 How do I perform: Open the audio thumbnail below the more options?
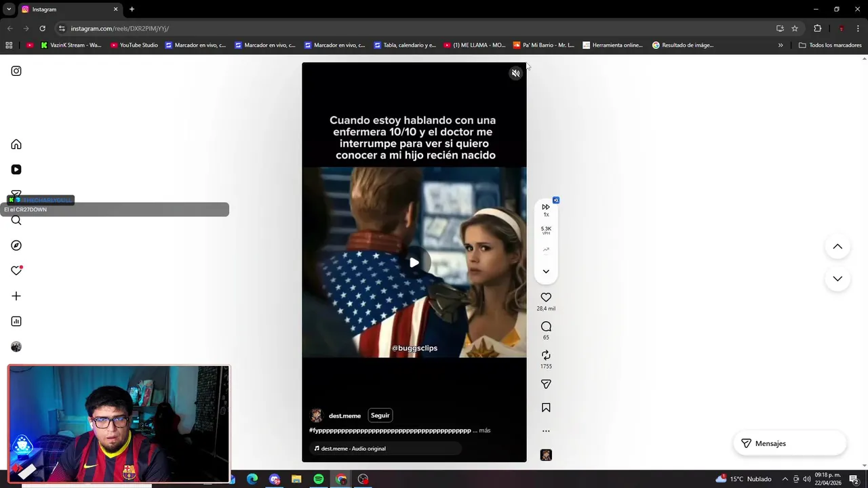coord(546,455)
